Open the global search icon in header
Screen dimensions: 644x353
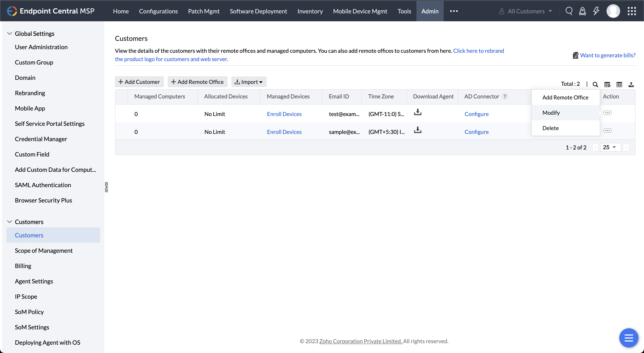tap(569, 11)
